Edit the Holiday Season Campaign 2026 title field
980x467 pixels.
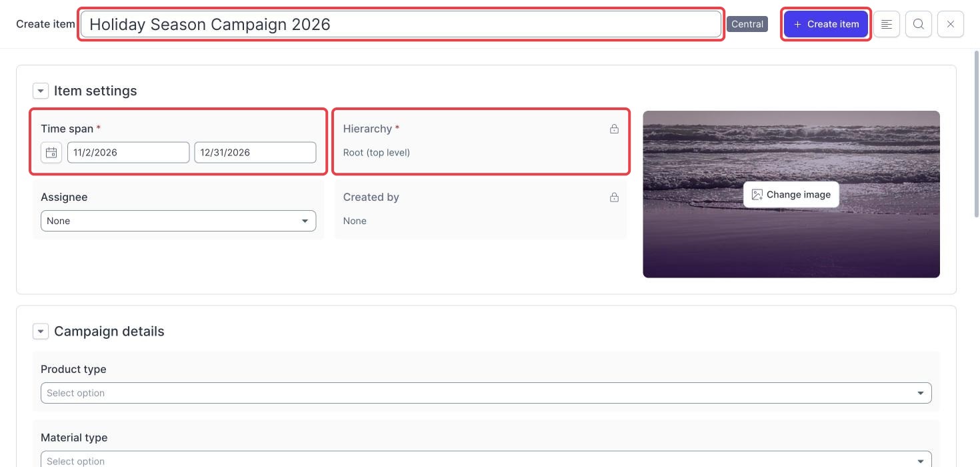pyautogui.click(x=401, y=24)
